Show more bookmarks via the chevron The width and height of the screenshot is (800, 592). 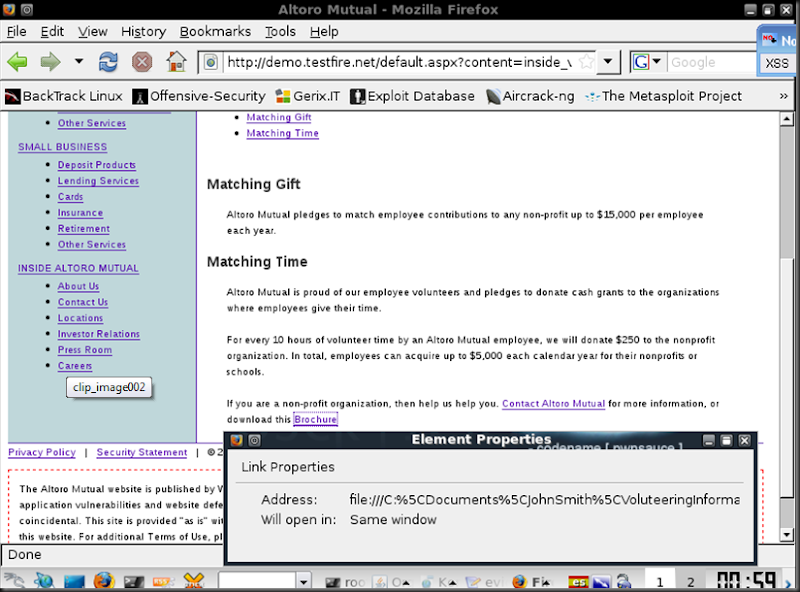coord(784,96)
